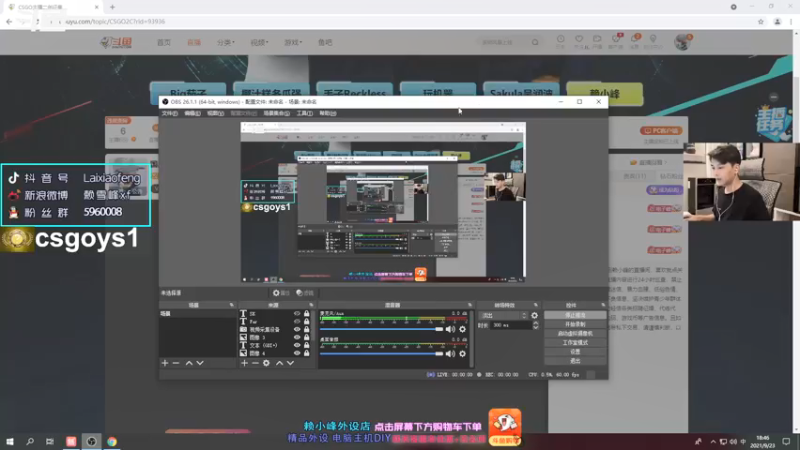800x450 pixels.
Task: Click the search magnifier icon on the Douyu page
Action: (x=535, y=42)
